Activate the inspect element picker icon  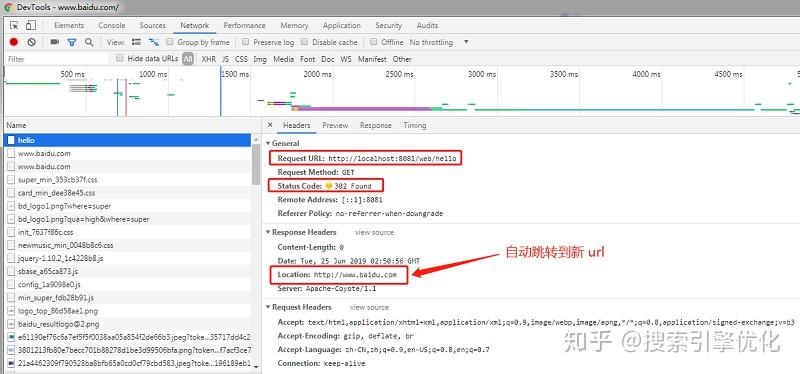[x=14, y=25]
